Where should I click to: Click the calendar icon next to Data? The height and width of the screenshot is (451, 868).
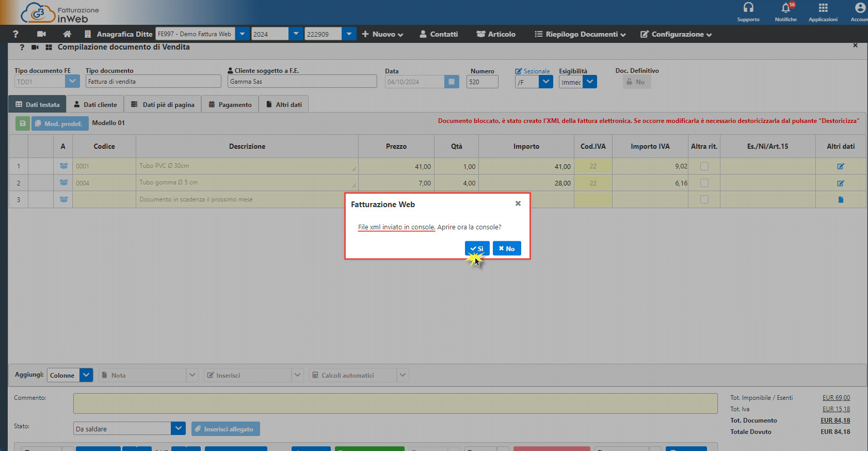tap(452, 82)
